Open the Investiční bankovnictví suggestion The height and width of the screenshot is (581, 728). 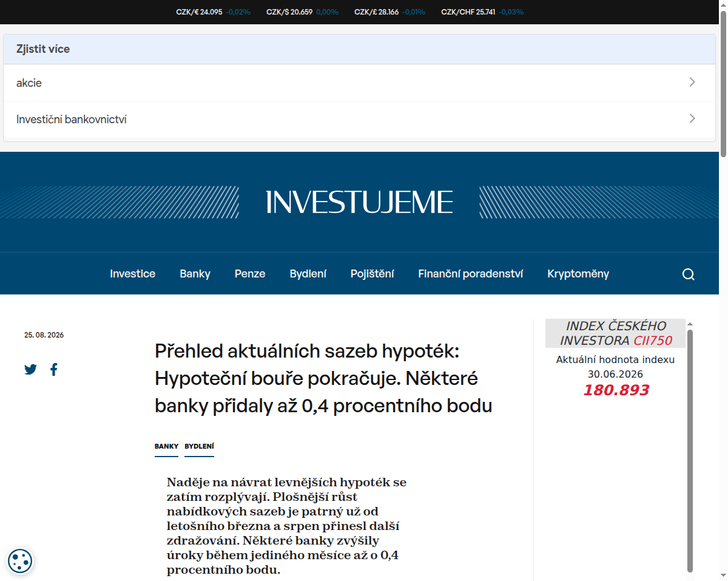359,120
